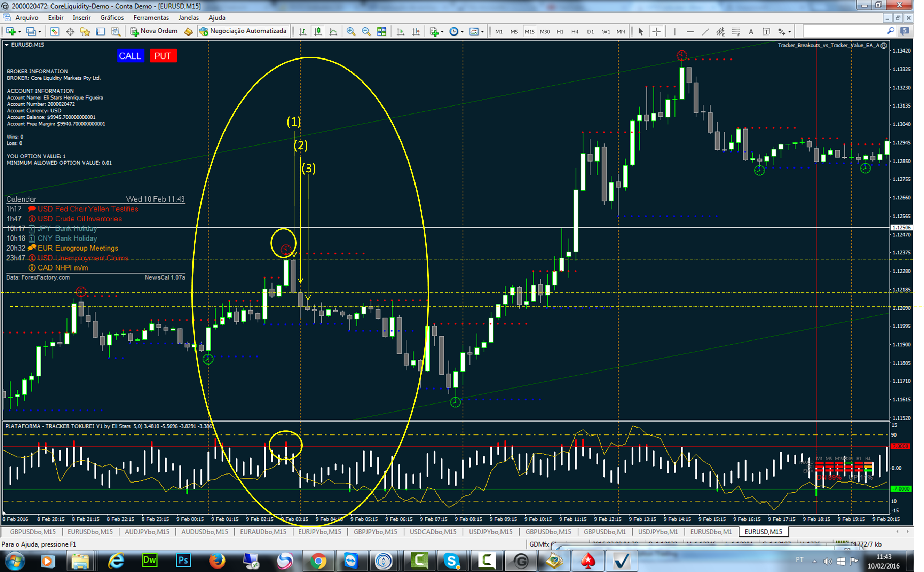Expand the new chart dropdown arrow
The image size is (924, 572).
pyautogui.click(x=19, y=31)
